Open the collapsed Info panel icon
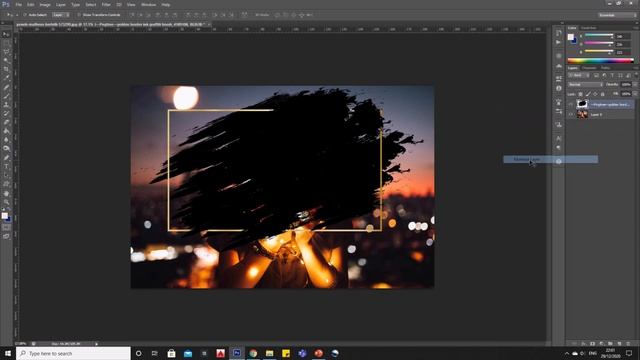This screenshot has height=360, width=640. pos(558,88)
